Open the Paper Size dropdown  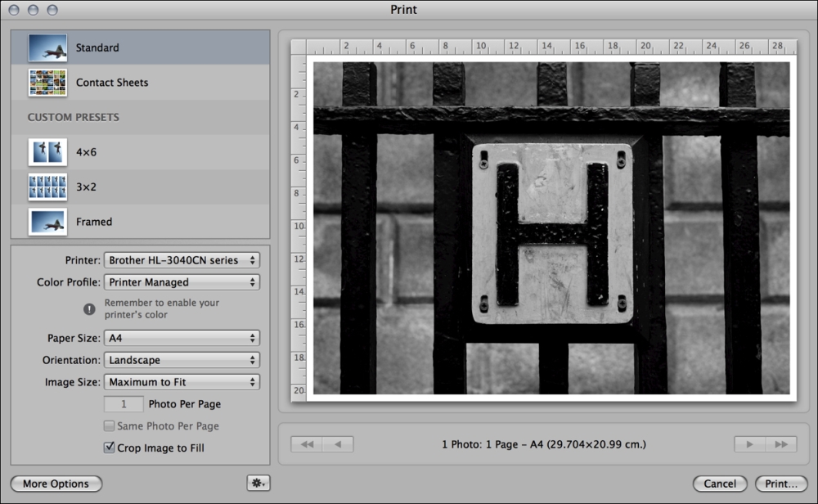[182, 338]
